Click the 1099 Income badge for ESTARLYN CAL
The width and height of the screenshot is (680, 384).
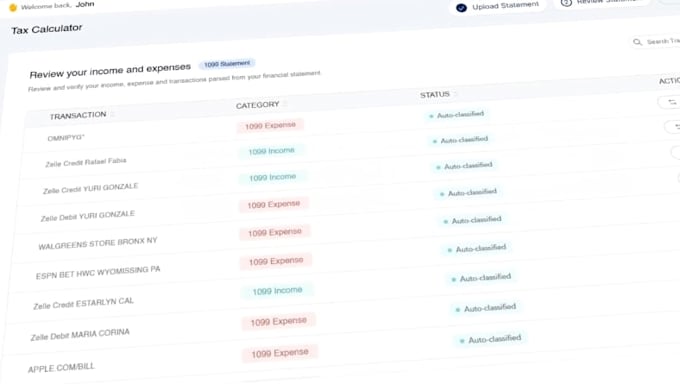click(x=278, y=291)
